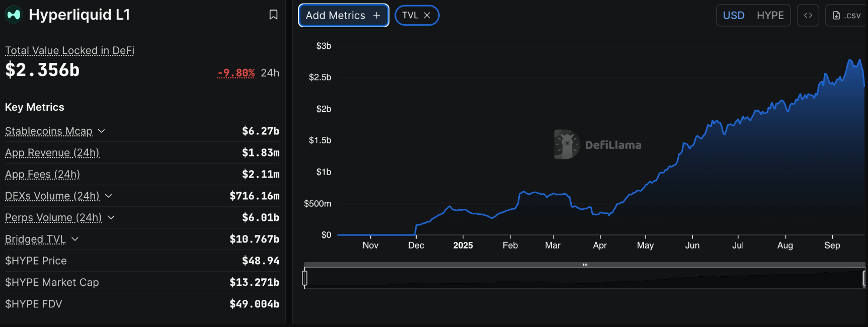The width and height of the screenshot is (868, 327).
Task: Switch chart denomination to USD
Action: 734,16
